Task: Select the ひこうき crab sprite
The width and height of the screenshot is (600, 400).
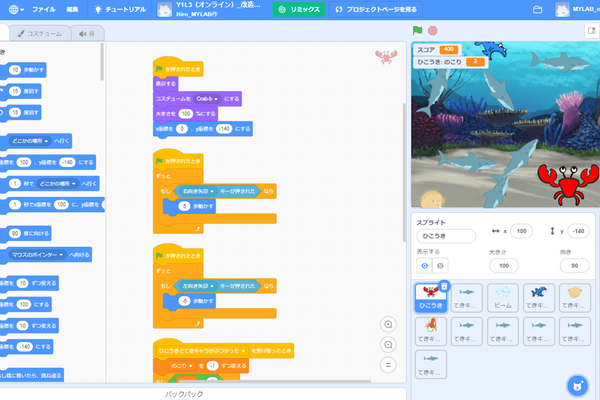Action: 430,298
